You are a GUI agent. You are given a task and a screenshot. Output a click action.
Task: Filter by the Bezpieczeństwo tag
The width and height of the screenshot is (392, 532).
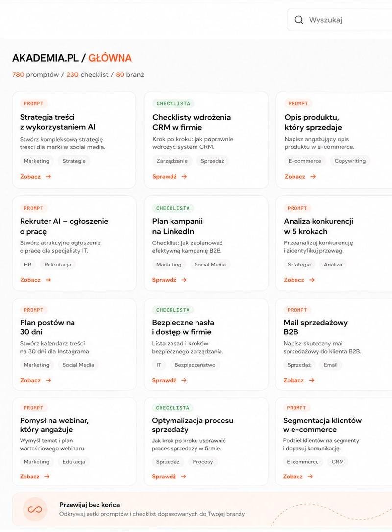point(195,365)
